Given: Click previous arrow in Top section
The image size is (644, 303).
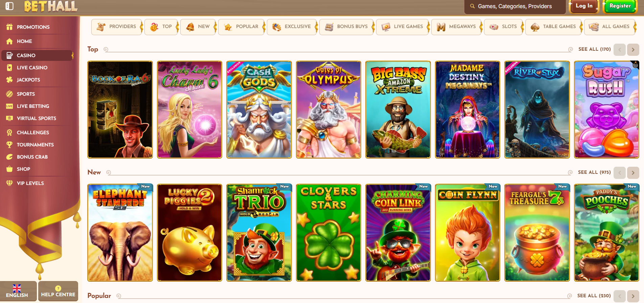Looking at the screenshot, I should [x=620, y=50].
